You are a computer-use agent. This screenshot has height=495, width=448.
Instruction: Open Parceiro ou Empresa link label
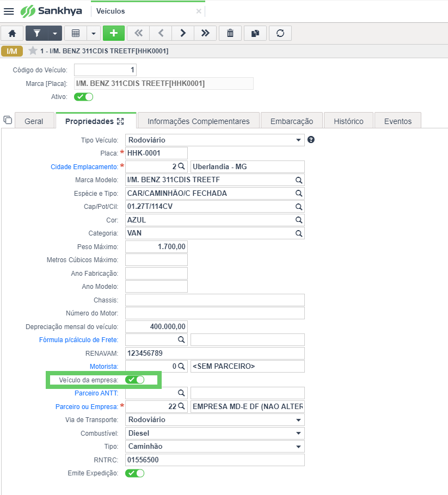click(87, 407)
